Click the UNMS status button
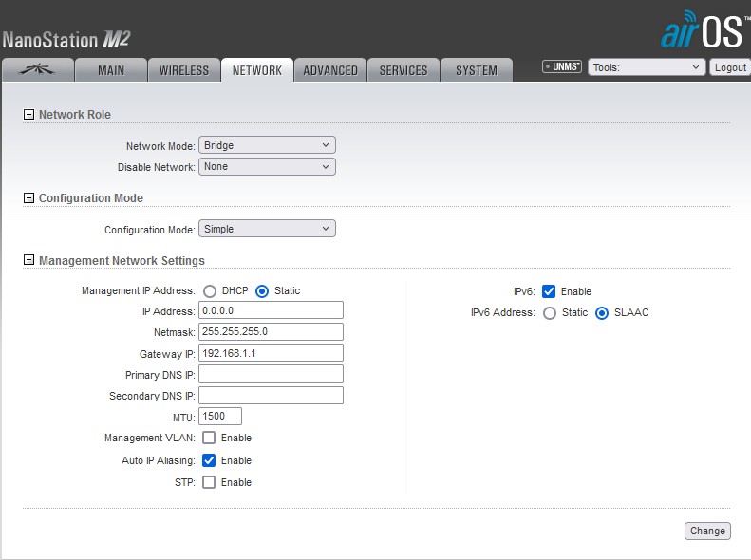 pyautogui.click(x=562, y=66)
